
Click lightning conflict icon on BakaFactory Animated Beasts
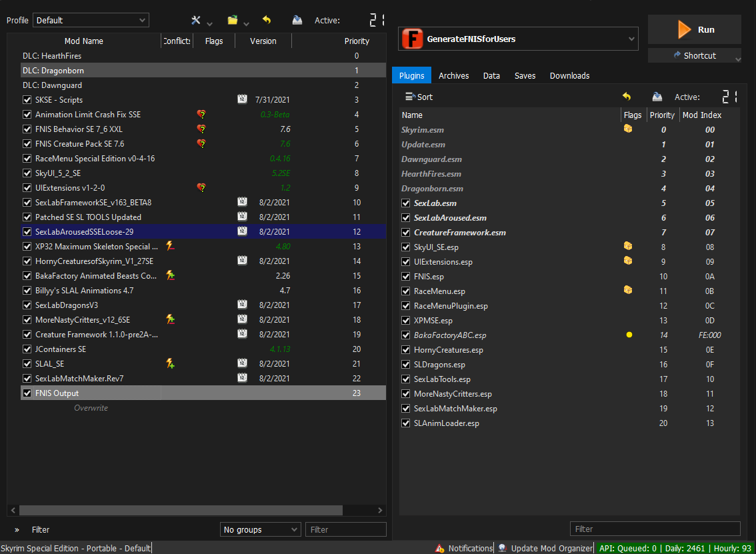[170, 275]
